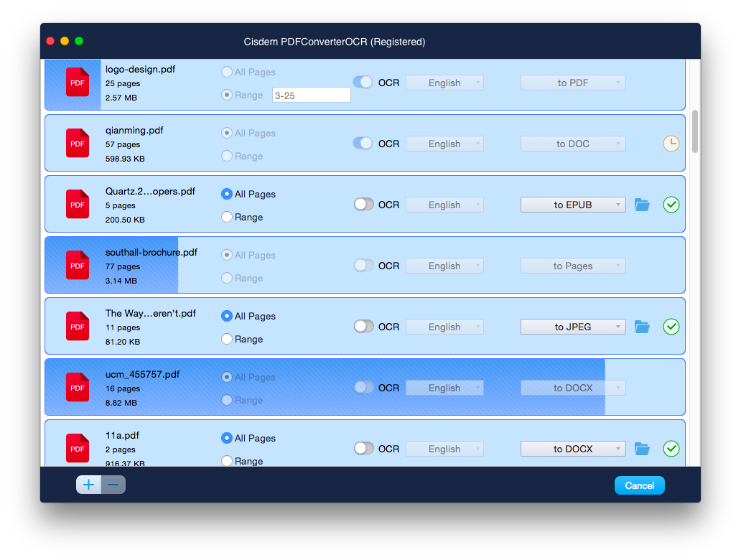Open output folder for Quartz.2...opers.pdf
Screen dimensions: 741x560
click(x=642, y=205)
